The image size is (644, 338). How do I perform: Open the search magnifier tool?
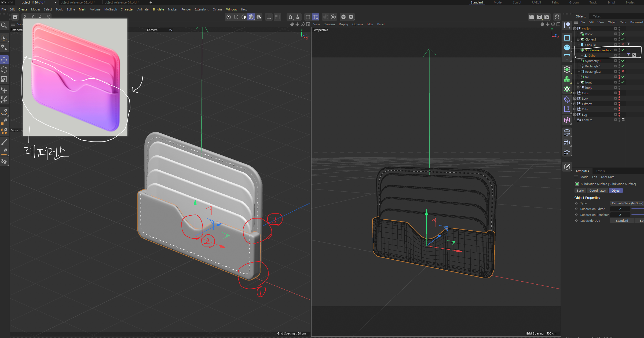[x=4, y=26]
